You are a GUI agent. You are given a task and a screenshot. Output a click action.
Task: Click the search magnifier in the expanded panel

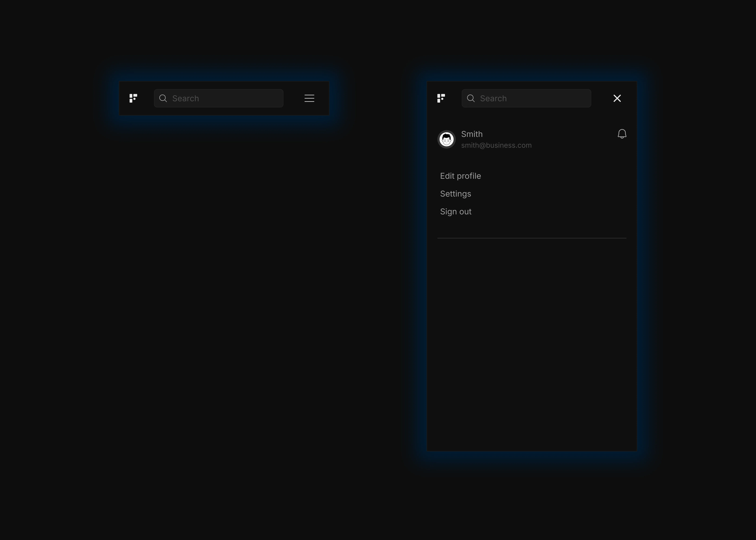[x=471, y=98]
